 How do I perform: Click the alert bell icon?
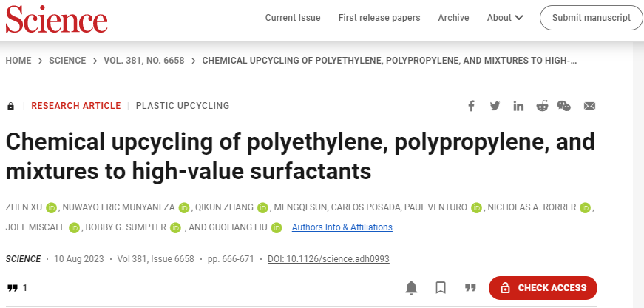point(411,288)
